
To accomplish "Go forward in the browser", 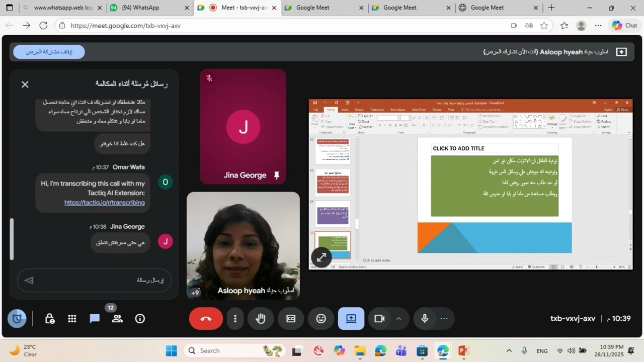I will coord(26,26).
